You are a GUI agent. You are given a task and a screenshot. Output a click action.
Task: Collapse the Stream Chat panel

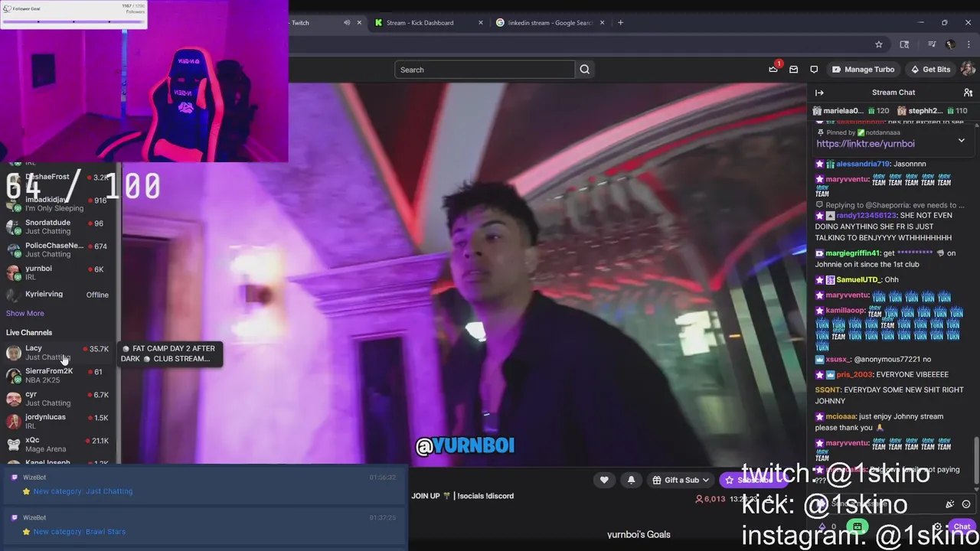(819, 93)
